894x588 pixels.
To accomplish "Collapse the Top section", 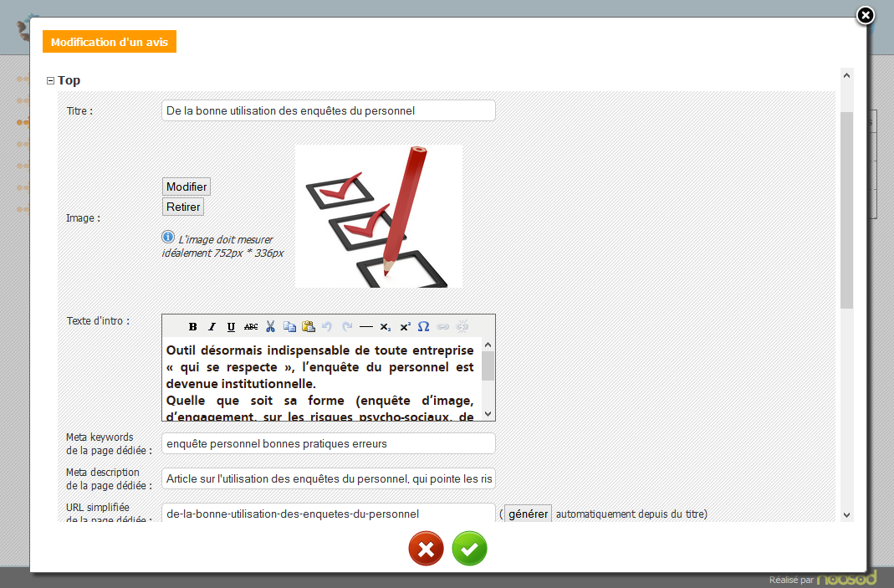I will [x=50, y=81].
